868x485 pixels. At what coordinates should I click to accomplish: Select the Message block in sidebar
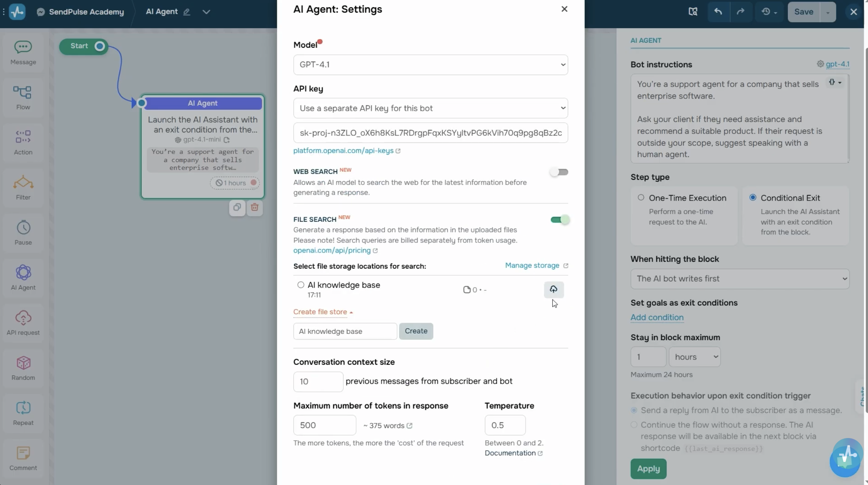pos(23,53)
